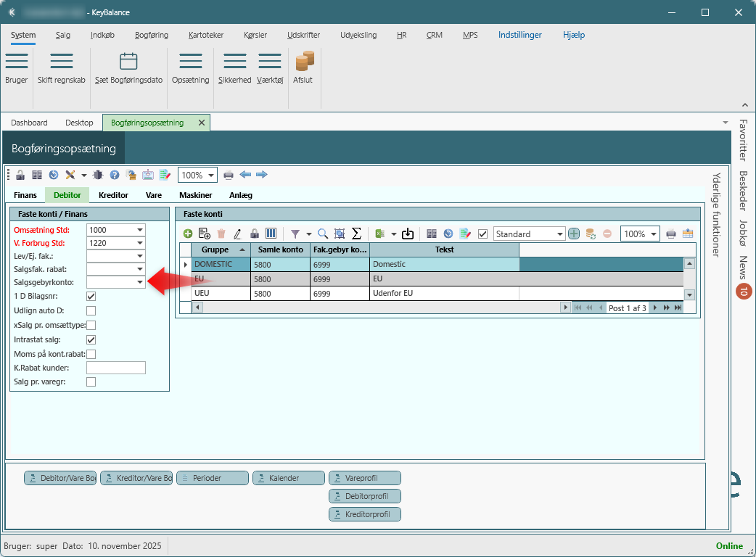Open the Bogføring menu

[151, 35]
